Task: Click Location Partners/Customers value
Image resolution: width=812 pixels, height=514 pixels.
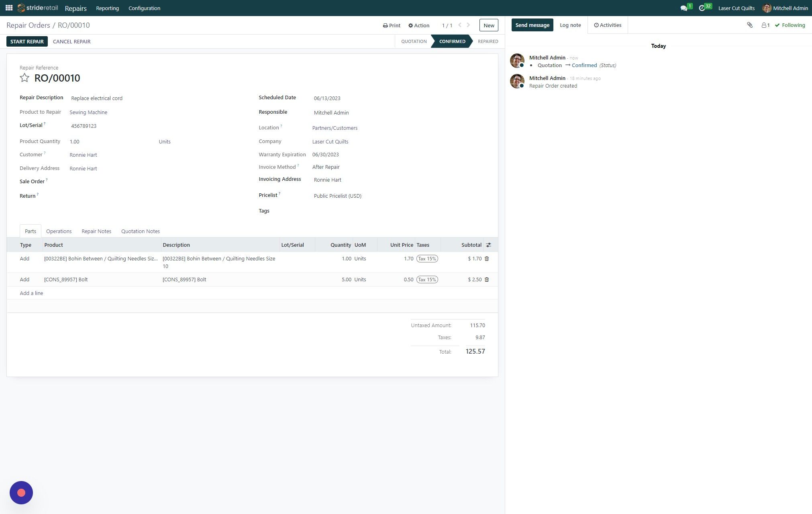Action: coord(335,128)
